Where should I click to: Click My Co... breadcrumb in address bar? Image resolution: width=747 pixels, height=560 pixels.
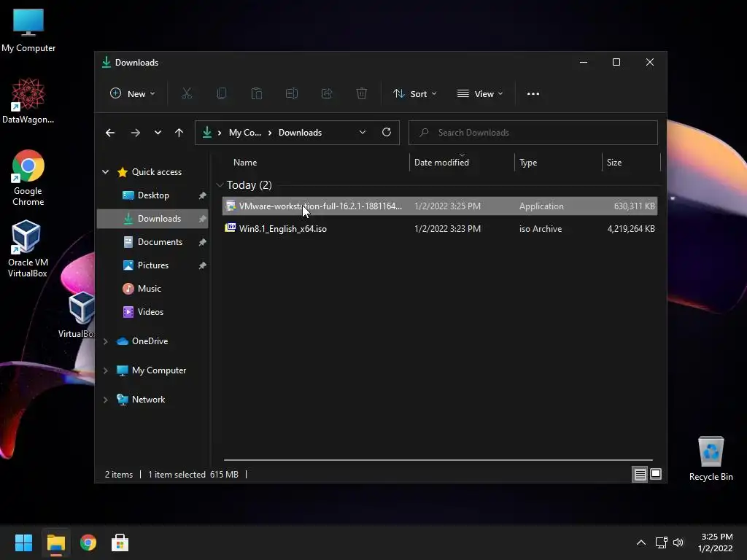coord(245,133)
